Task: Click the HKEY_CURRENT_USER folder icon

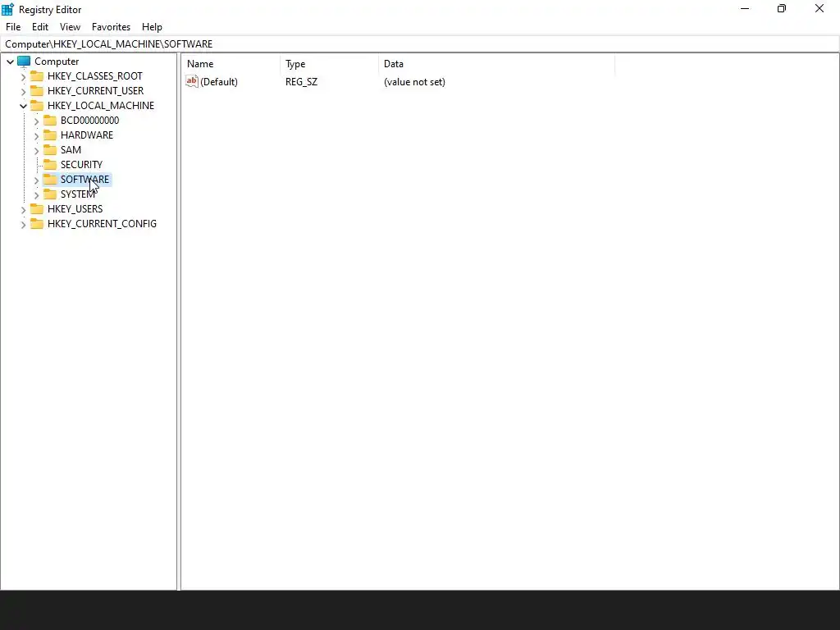Action: point(37,90)
